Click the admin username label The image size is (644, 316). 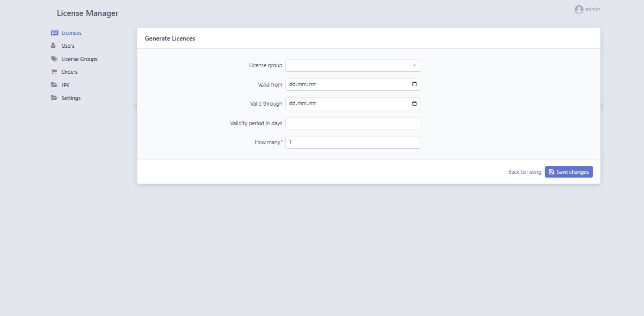[593, 9]
